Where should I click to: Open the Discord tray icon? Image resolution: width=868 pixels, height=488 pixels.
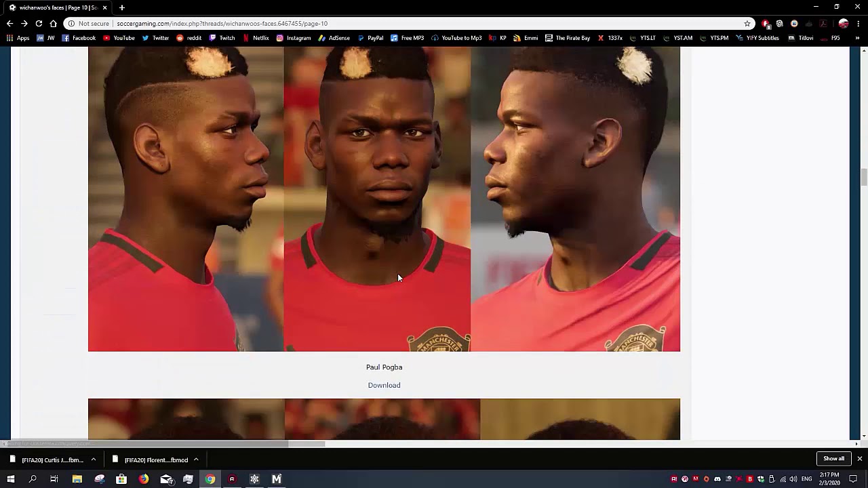(717, 479)
